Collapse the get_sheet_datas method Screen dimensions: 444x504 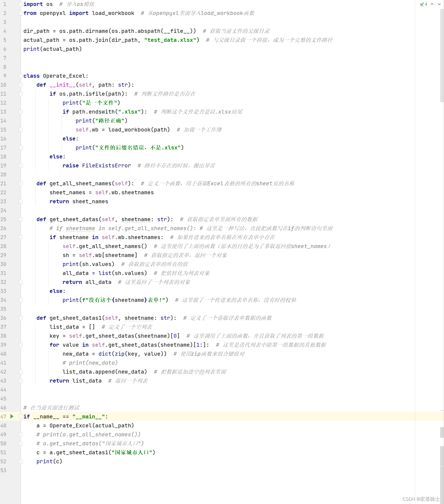pyautogui.click(x=21, y=219)
